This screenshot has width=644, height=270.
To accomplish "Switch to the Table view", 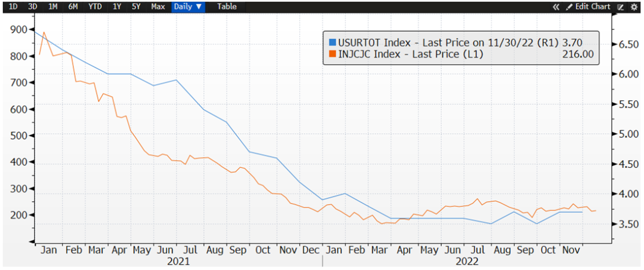I will [x=227, y=7].
